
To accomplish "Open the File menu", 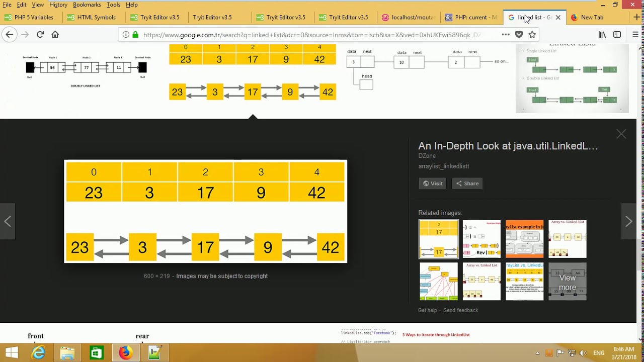I will tap(7, 5).
